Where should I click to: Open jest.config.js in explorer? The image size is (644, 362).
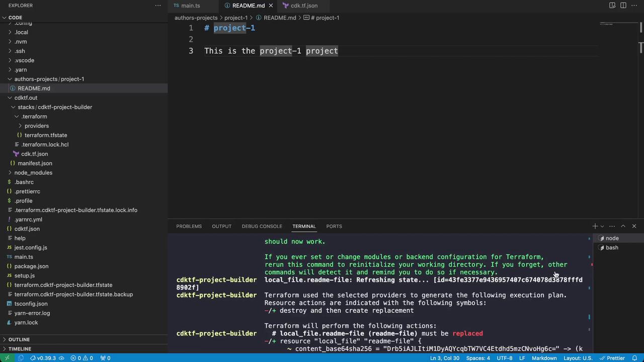click(x=31, y=247)
